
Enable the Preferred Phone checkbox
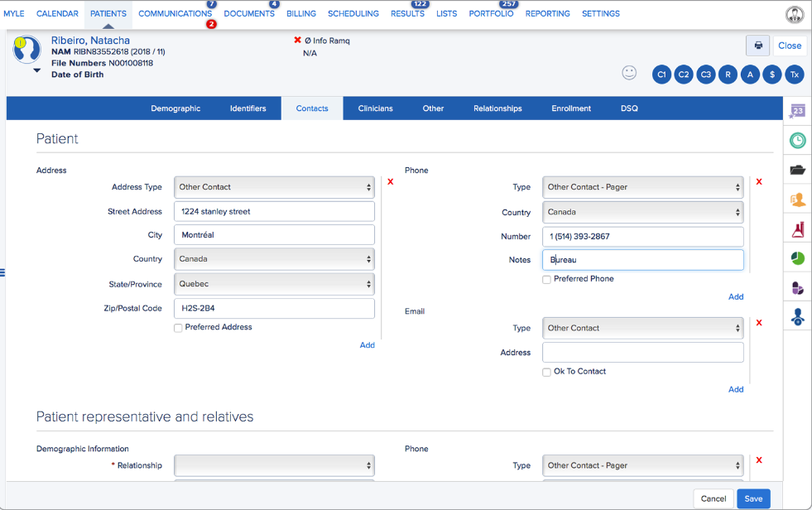(x=546, y=279)
